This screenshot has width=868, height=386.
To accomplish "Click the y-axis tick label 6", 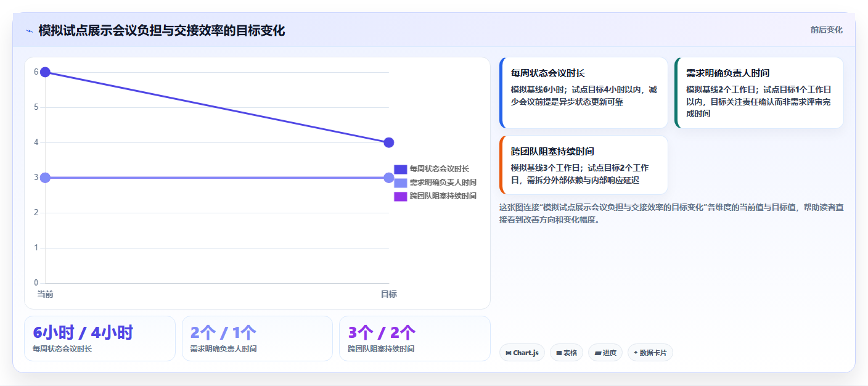I will 36,72.
